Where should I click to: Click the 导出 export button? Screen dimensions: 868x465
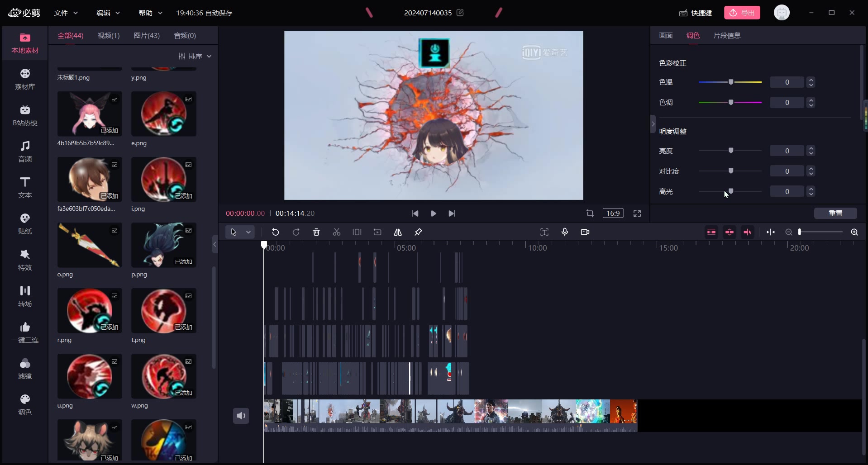pos(742,13)
